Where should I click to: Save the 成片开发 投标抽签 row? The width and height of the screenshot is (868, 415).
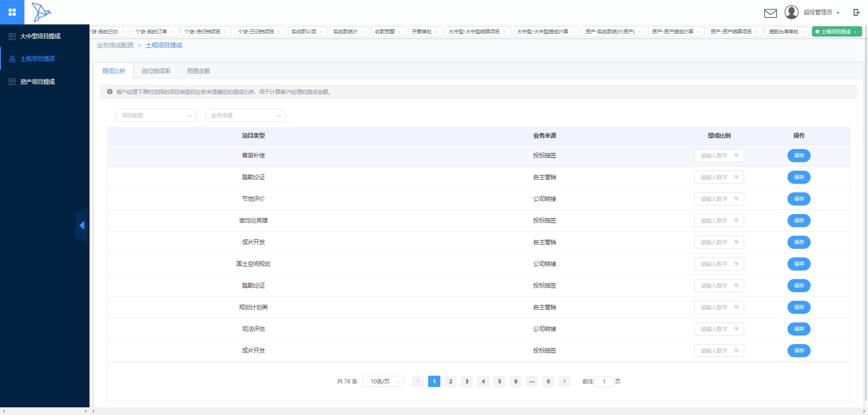tap(799, 351)
